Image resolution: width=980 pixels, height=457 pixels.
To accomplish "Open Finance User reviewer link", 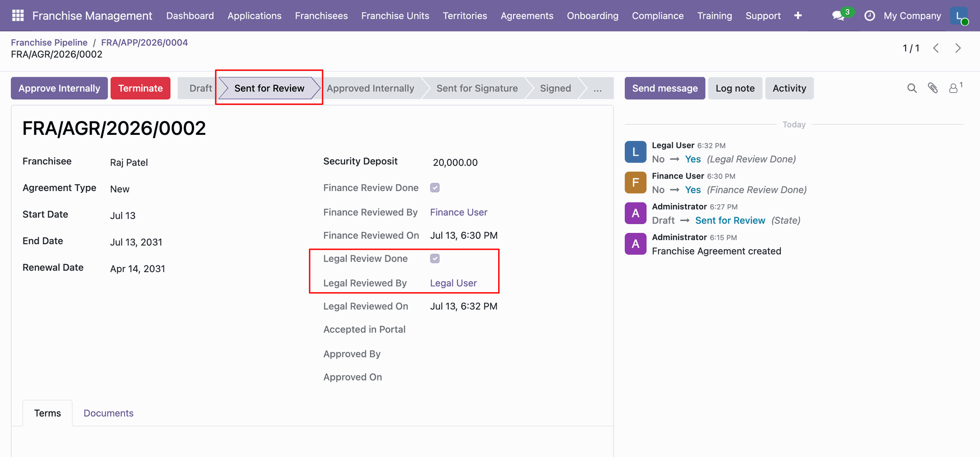I will click(x=458, y=212).
